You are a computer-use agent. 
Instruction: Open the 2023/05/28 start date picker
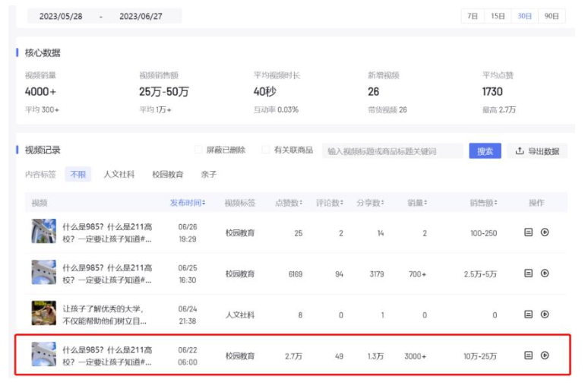click(60, 16)
